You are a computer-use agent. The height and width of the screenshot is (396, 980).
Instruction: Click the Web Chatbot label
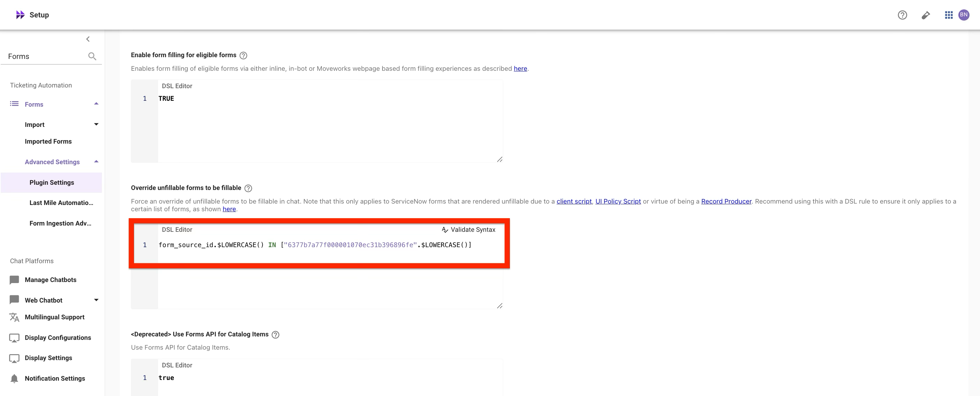(x=43, y=300)
